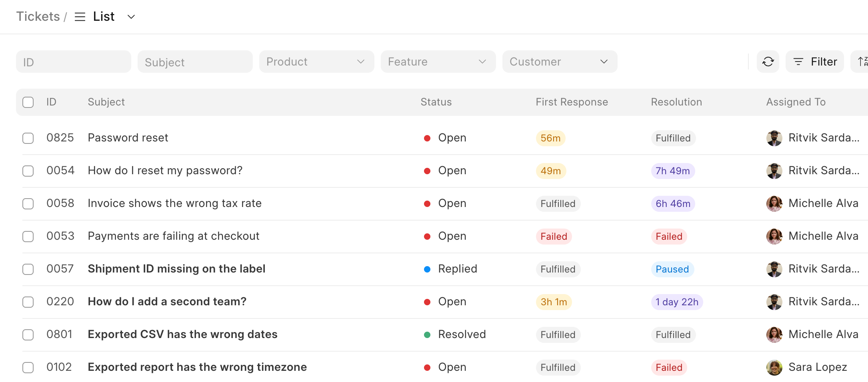Click the list view hamburger icon
Image resolution: width=868 pixels, height=382 pixels.
[80, 17]
